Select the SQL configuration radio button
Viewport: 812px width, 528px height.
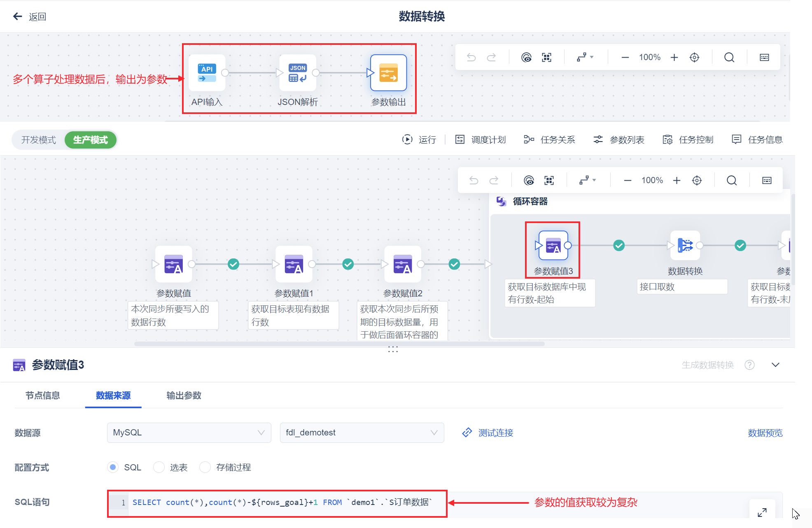[112, 467]
